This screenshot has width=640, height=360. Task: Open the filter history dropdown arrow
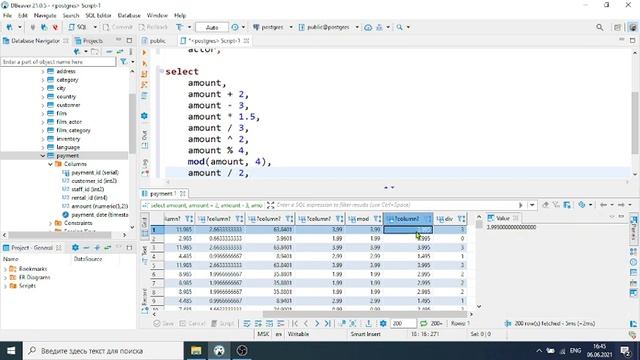click(x=532, y=205)
